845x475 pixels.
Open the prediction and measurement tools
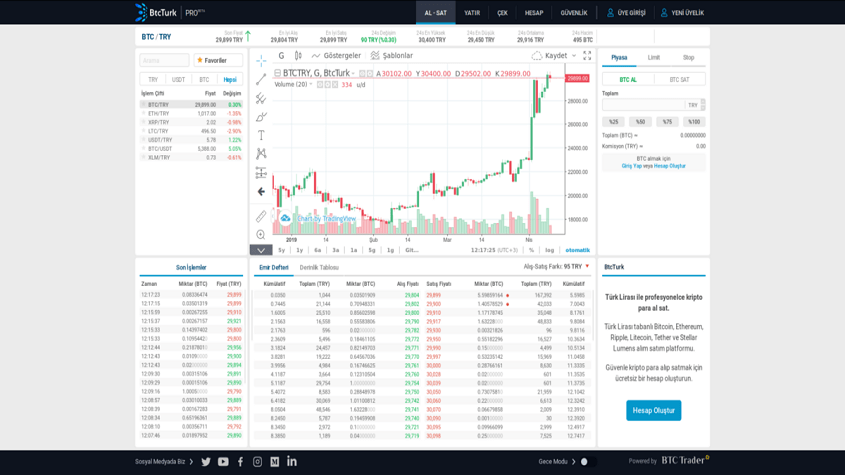point(261,173)
